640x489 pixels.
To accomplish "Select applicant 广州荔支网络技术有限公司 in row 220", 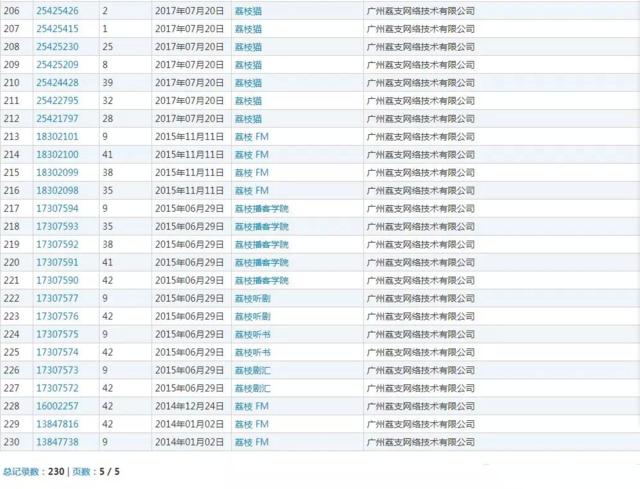I will click(x=421, y=262).
